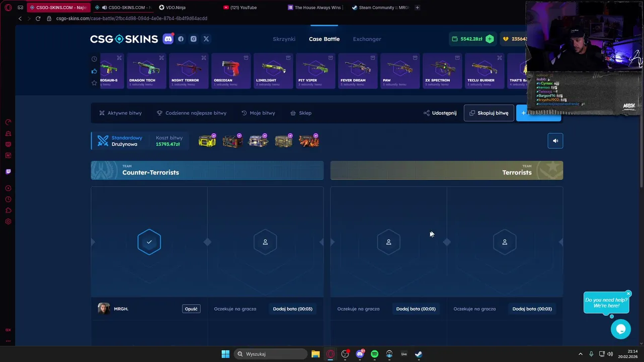Open the player icon in Opera sidebar
This screenshot has height=362, width=644.
pos(8,188)
